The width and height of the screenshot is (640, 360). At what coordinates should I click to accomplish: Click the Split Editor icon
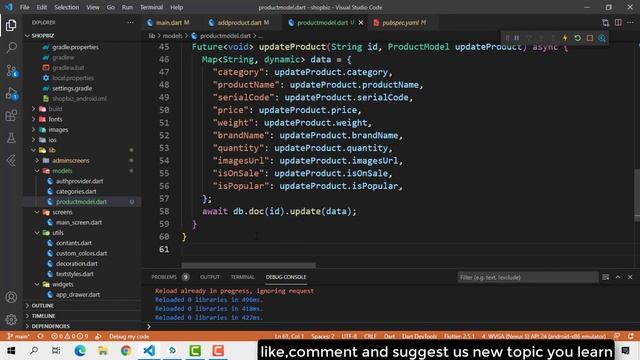coord(618,22)
